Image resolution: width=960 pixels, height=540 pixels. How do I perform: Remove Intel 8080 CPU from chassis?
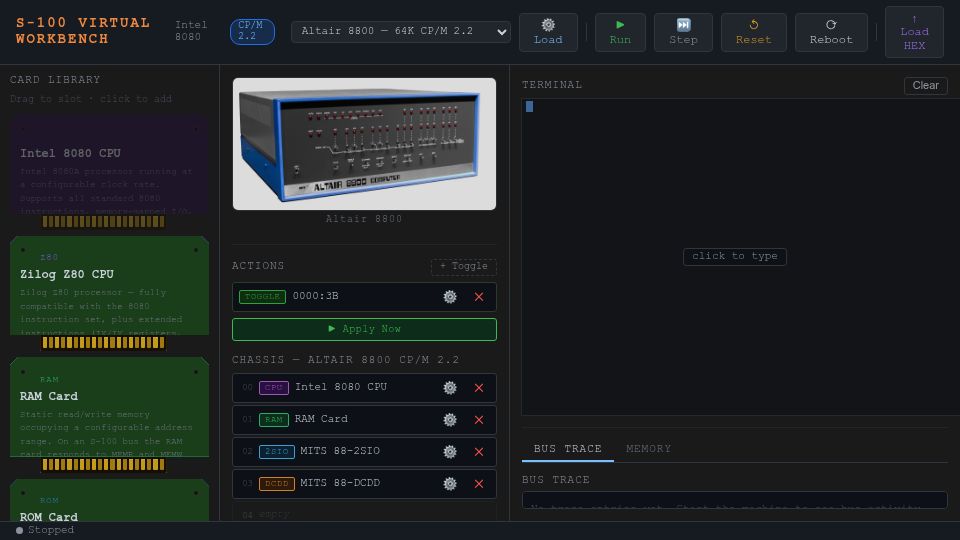click(479, 388)
